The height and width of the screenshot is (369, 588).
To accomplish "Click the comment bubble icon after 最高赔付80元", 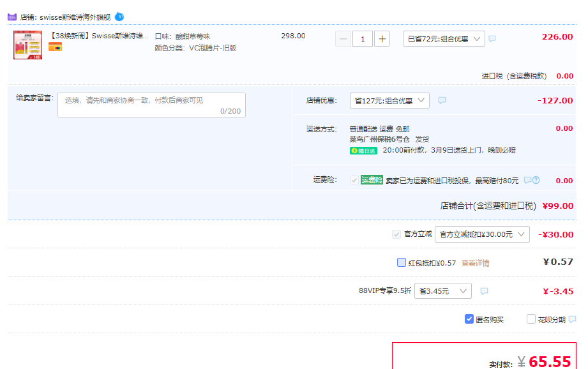I will coord(527,181).
